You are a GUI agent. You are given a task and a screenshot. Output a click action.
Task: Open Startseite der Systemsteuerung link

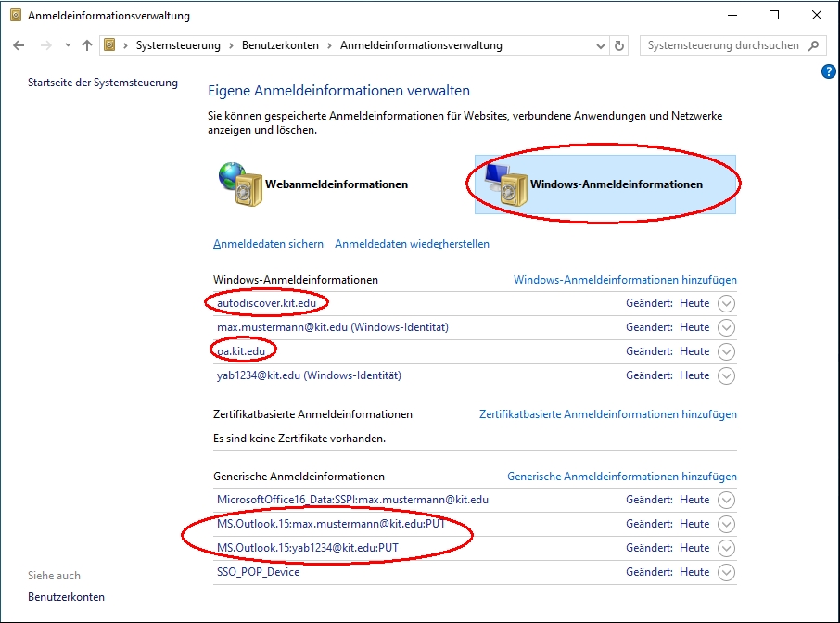(x=103, y=83)
